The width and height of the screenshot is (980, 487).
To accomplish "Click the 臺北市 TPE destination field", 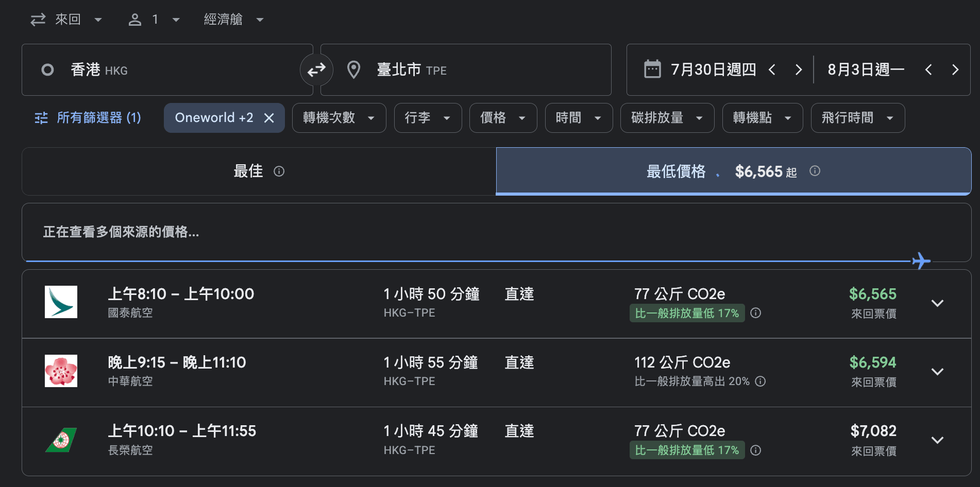I will coord(466,69).
